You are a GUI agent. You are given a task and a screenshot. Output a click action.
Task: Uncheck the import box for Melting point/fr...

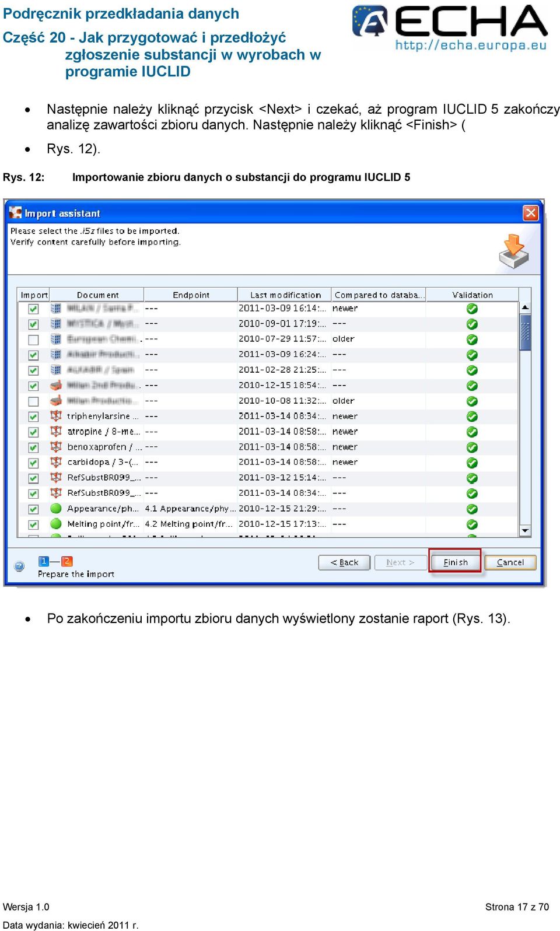click(33, 524)
